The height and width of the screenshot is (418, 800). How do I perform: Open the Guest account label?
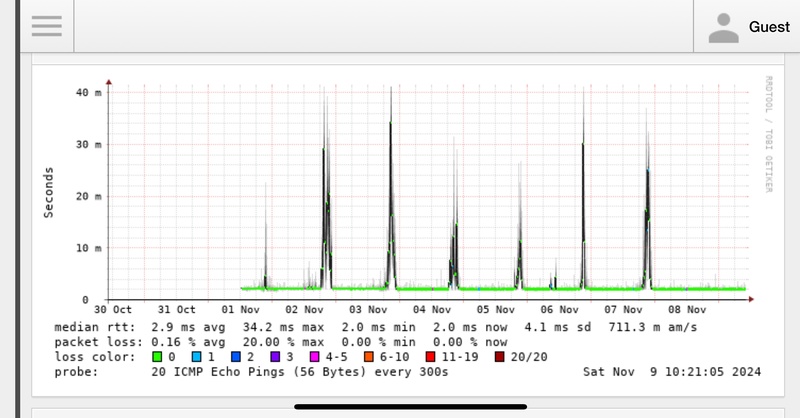(x=769, y=27)
